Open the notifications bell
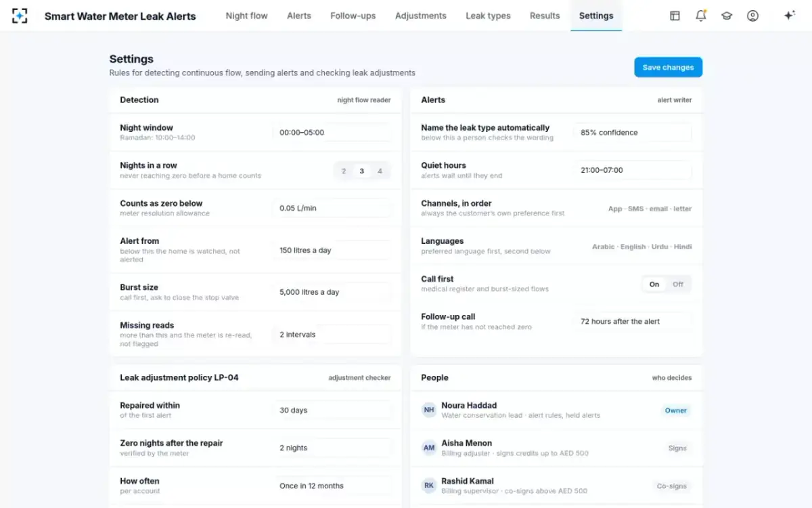 pos(701,16)
